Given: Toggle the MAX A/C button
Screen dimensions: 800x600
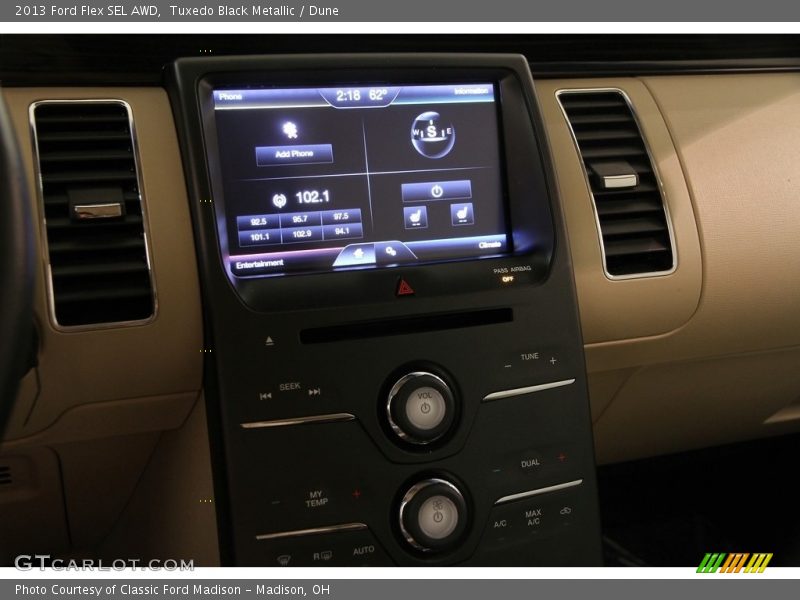Looking at the screenshot, I should coord(533,517).
